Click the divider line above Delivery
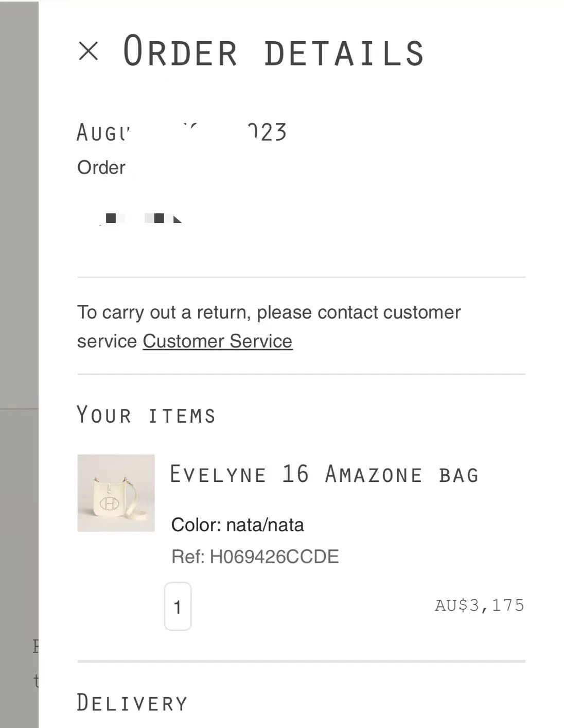This screenshot has height=728, width=564. [301, 661]
